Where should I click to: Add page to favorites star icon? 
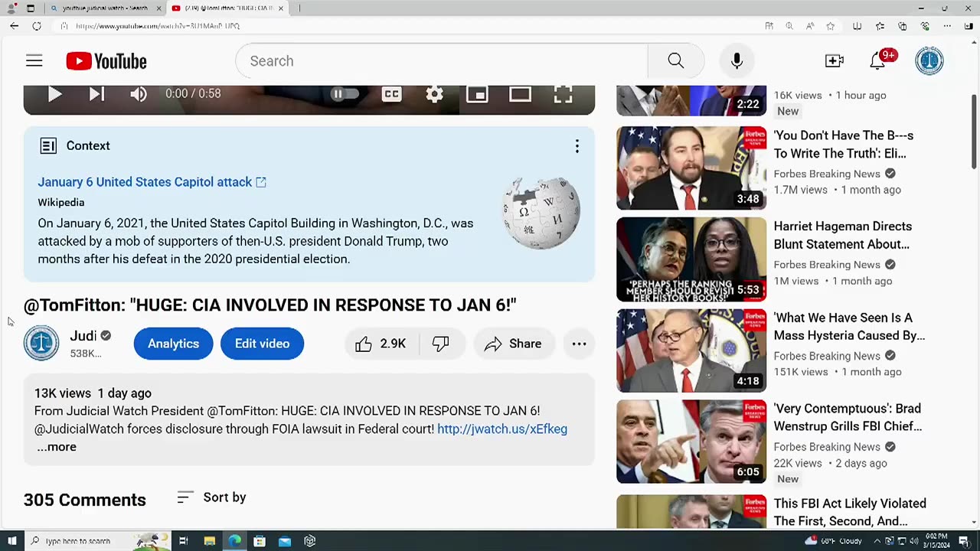830,26
